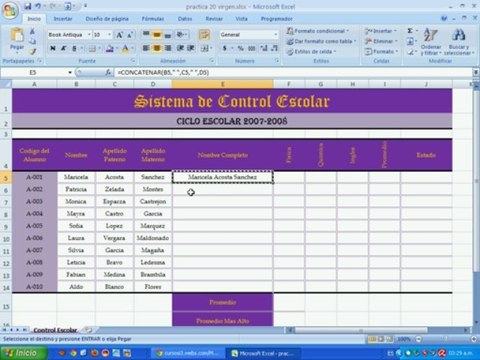This screenshot has height=360, width=480.
Task: Switch to the Microsoft Excel taskbar button
Action: [x=263, y=353]
